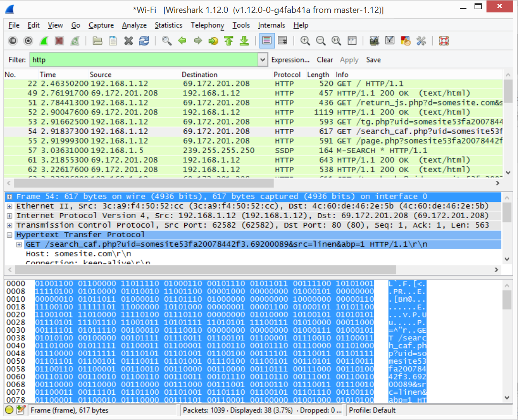Image resolution: width=518 pixels, height=420 pixels.
Task: Go back in packet history
Action: 182,41
